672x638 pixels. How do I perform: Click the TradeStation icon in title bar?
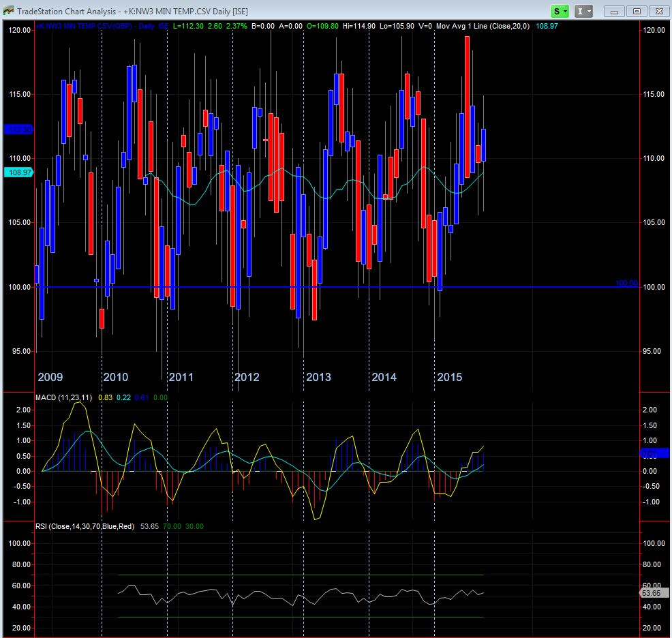pos(8,11)
